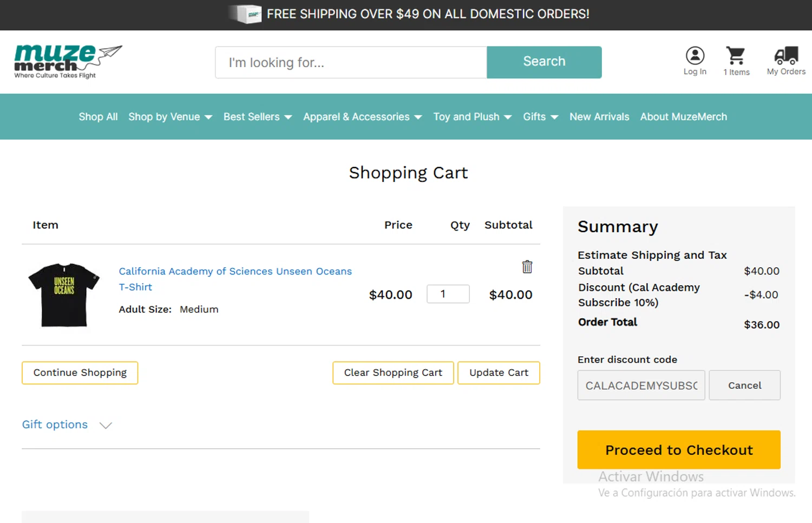Click the Update Cart button
Image resolution: width=812 pixels, height=523 pixels.
499,373
